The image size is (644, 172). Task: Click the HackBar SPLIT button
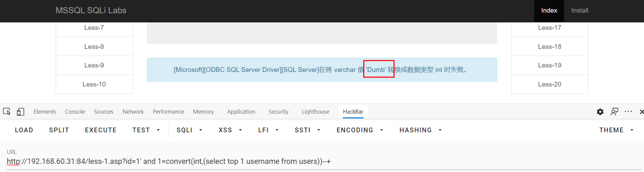[x=59, y=130]
